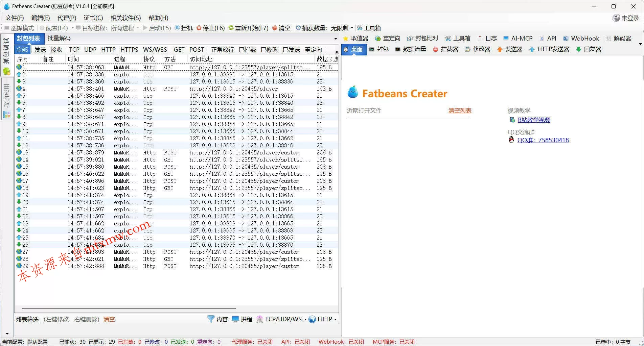The width and height of the screenshot is (644, 346).
Task: Stop capture with 停止(F6)
Action: (210, 28)
